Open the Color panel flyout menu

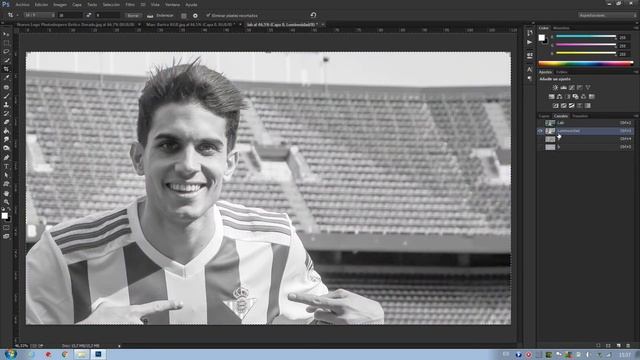coord(636,28)
